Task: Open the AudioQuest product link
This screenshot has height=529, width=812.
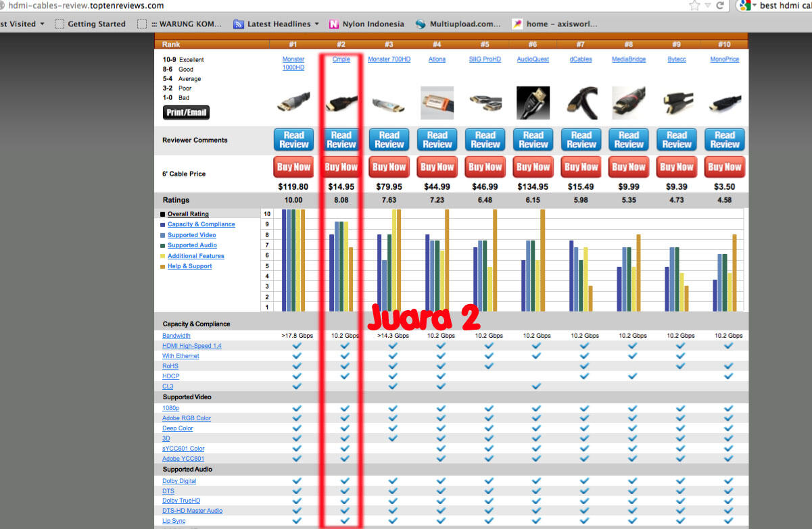Action: coord(533,59)
